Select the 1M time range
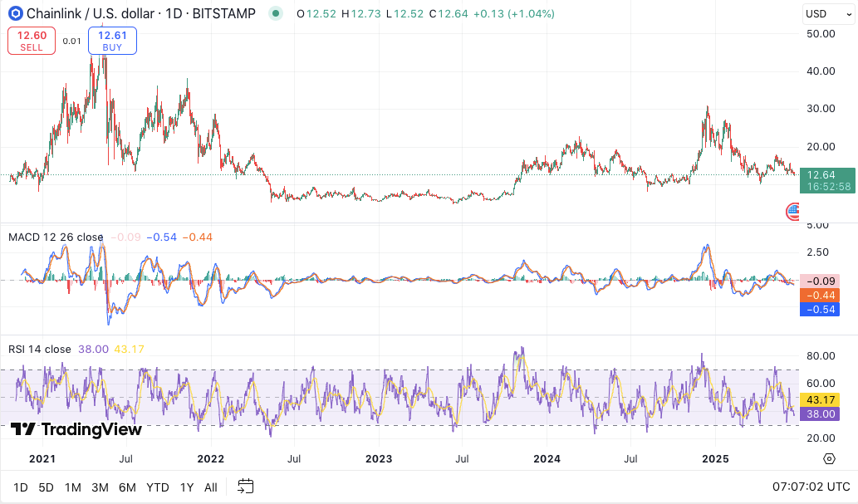 tap(73, 487)
